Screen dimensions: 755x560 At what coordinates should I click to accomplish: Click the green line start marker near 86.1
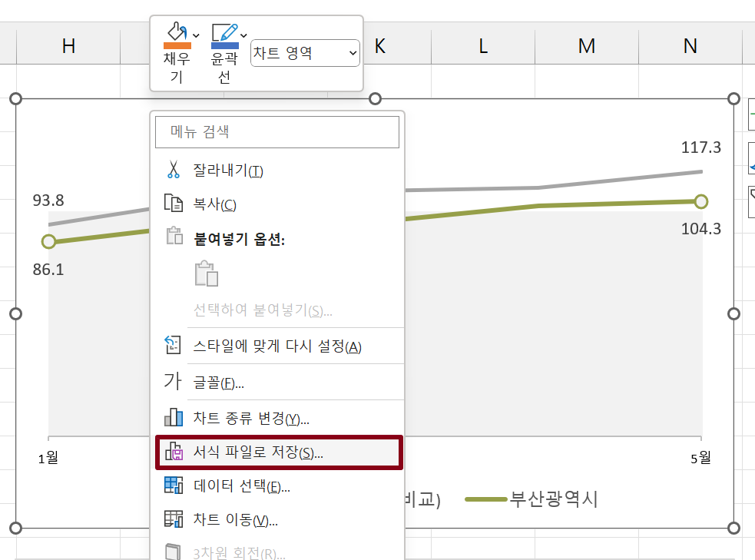[x=48, y=242]
